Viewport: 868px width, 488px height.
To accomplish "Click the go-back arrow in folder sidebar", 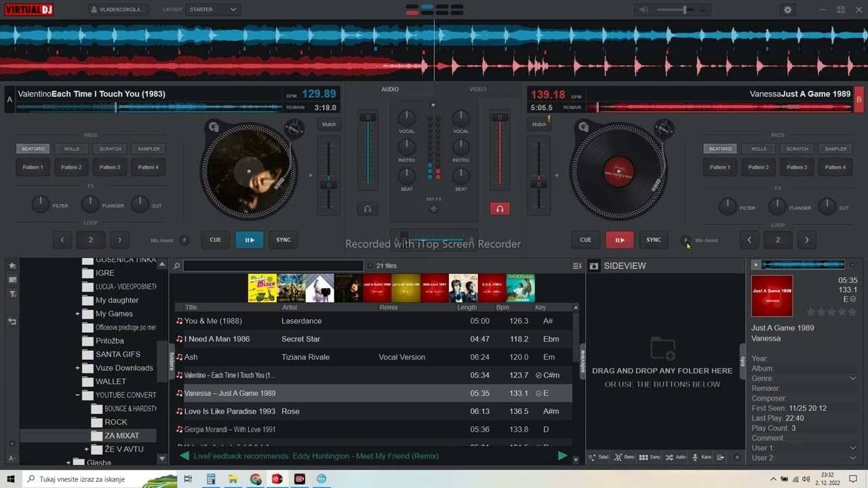I will [12, 321].
